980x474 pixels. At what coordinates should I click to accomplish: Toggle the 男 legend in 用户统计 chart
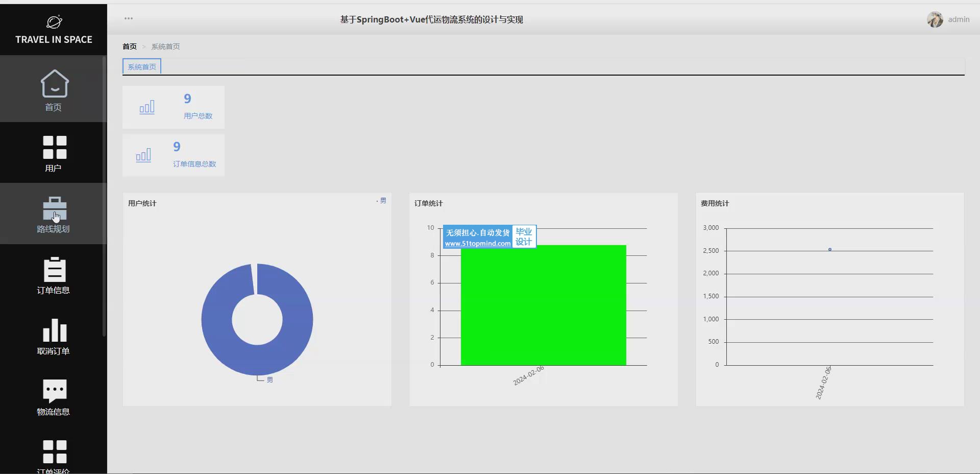tap(381, 201)
